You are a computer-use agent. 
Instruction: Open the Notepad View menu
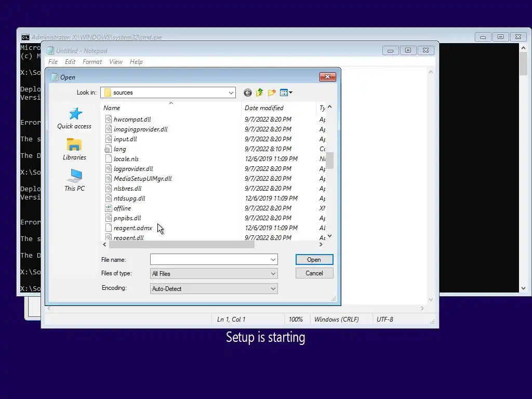click(116, 62)
